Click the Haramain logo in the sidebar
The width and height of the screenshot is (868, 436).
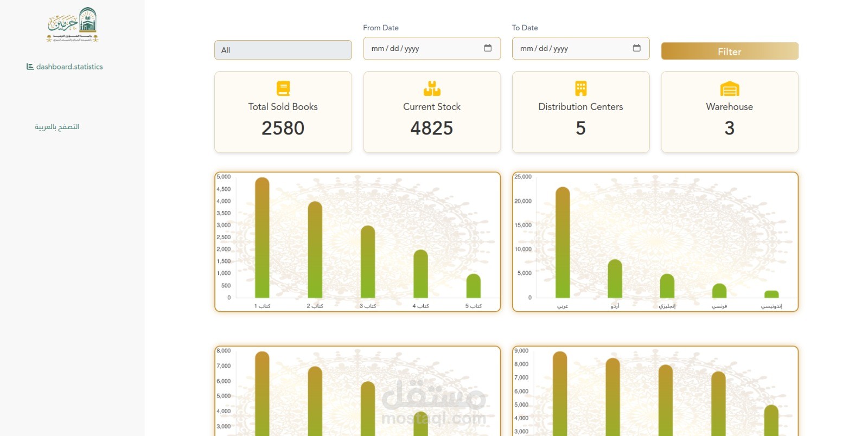point(72,24)
